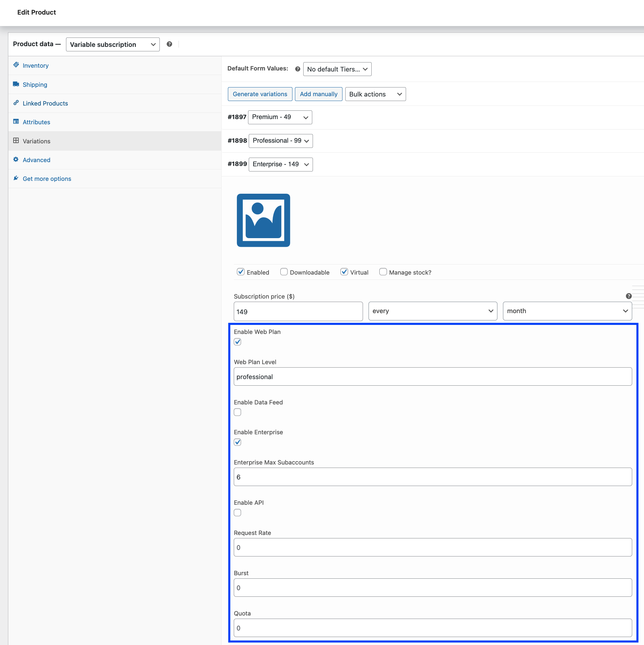This screenshot has width=644, height=645.
Task: Click the Get more options plug icon
Action: point(16,178)
